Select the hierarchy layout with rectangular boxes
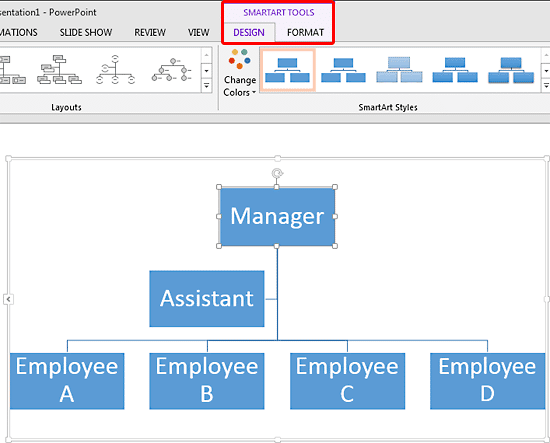 59,70
